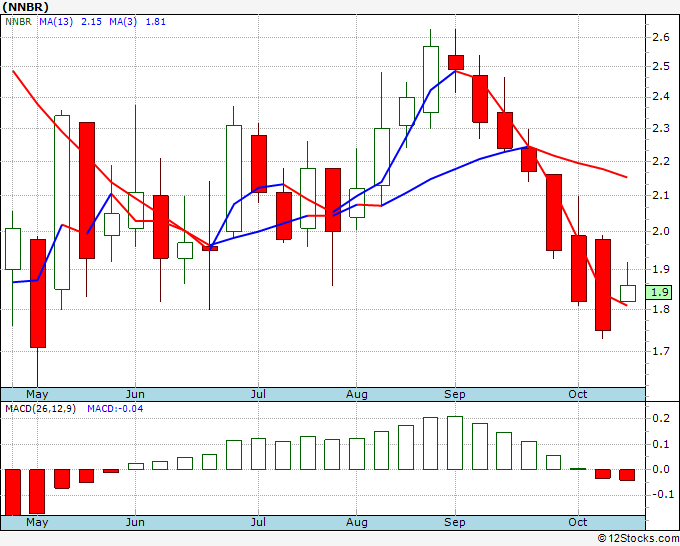Viewport: 680px width, 546px height.
Task: Click Sep on the MACD time axis
Action: tap(454, 522)
